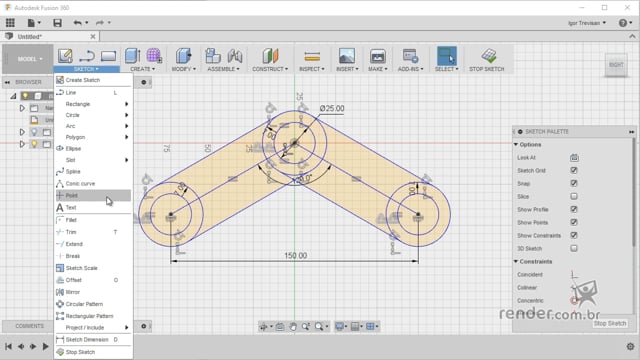Click the Stop Sketch button in palette
Viewport: 640px width, 360px height.
pyautogui.click(x=610, y=323)
